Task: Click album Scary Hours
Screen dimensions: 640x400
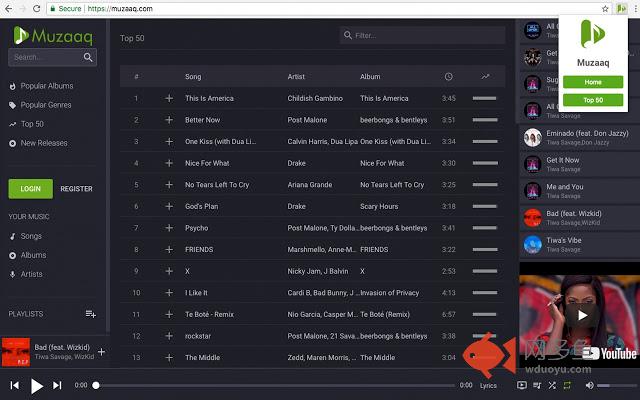Action: click(379, 207)
